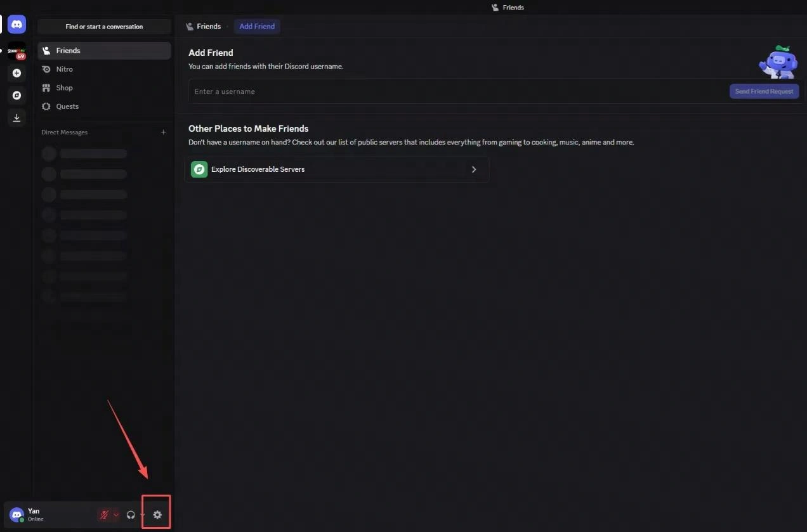Create DM with plus icon
Screen dimensions: 807x532
tap(163, 132)
